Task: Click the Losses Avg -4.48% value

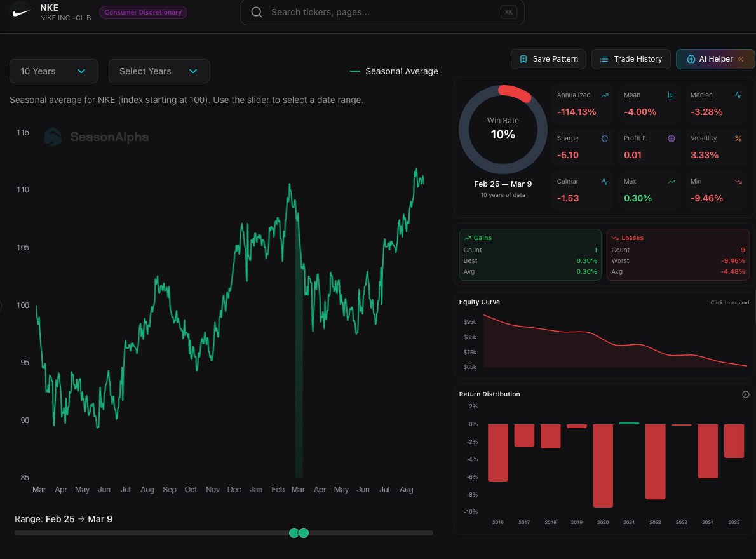Action: (x=733, y=272)
